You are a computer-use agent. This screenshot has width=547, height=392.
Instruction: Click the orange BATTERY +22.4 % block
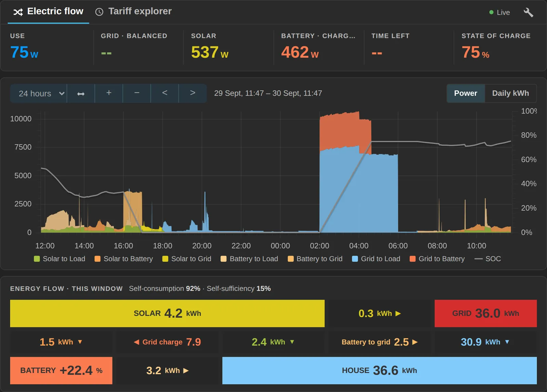[61, 370]
